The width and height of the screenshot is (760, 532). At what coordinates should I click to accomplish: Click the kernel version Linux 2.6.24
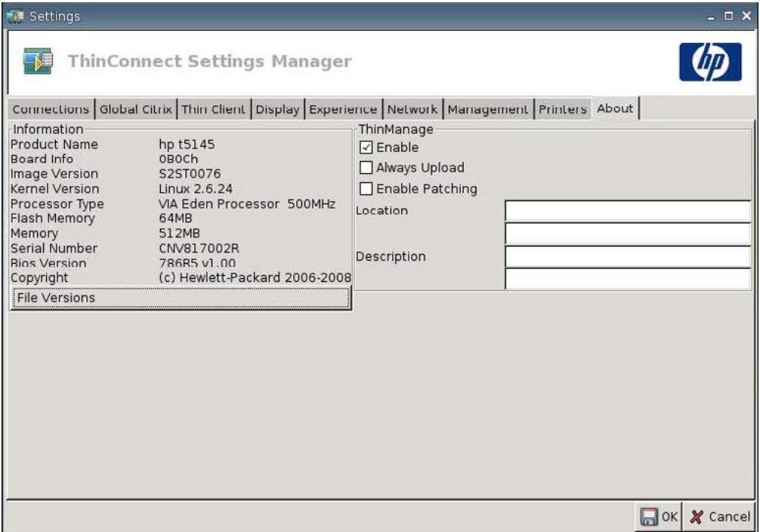tap(196, 189)
